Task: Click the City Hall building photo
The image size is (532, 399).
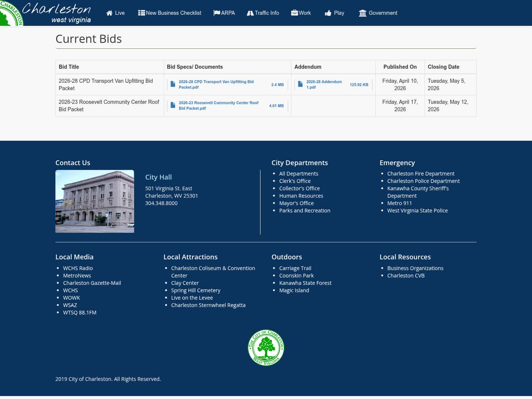Action: [95, 201]
